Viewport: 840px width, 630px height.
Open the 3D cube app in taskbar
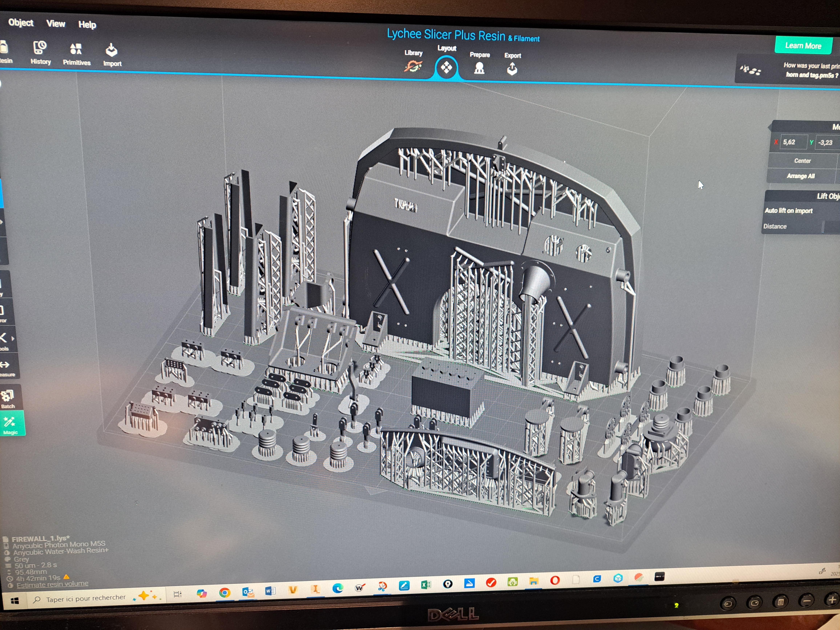[x=618, y=578]
